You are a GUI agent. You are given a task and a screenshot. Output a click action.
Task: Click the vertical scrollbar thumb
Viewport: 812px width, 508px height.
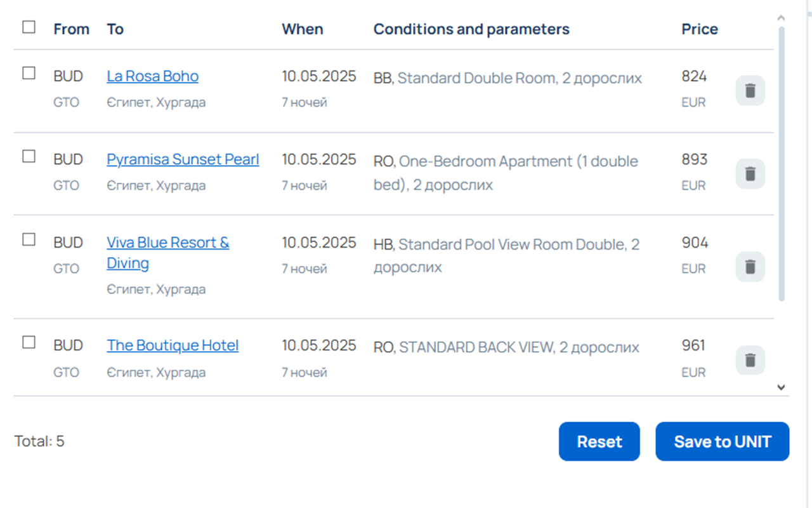(781, 159)
